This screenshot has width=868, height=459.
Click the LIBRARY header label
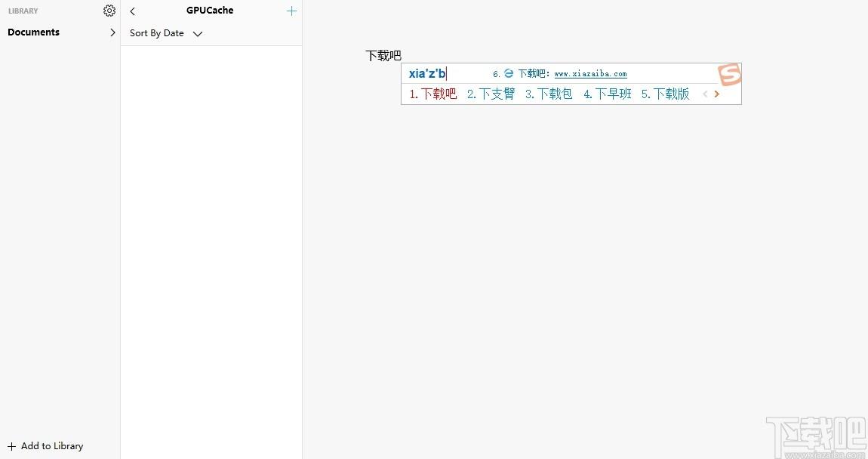[x=23, y=11]
